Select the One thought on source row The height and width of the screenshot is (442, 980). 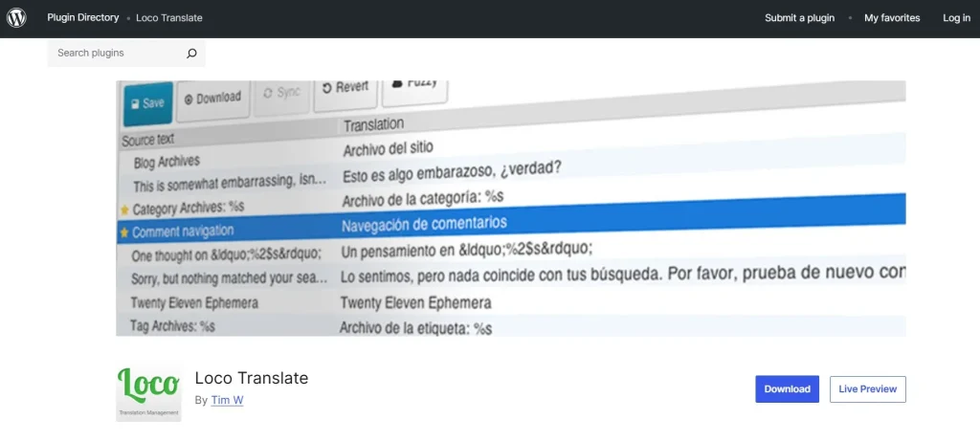[226, 255]
